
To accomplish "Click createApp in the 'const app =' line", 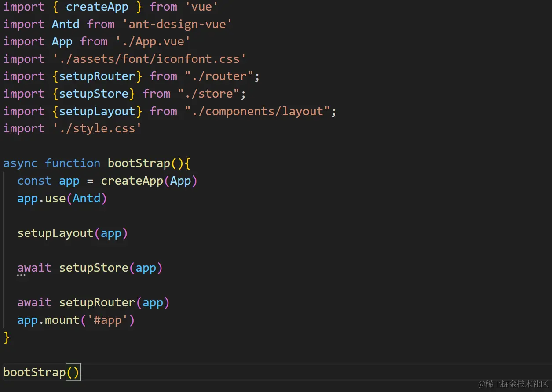I will point(132,181).
